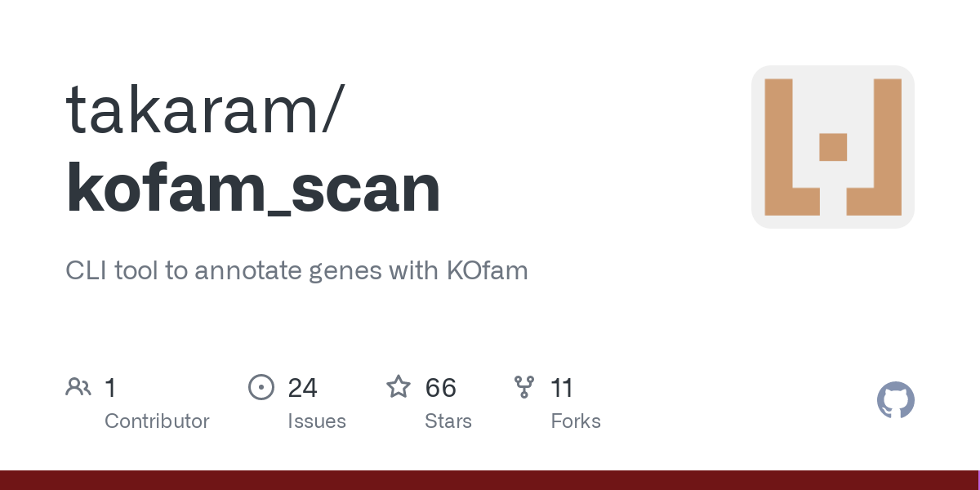Screen dimensions: 980x490
Task: Click the fork branch icon
Action: coord(524,386)
